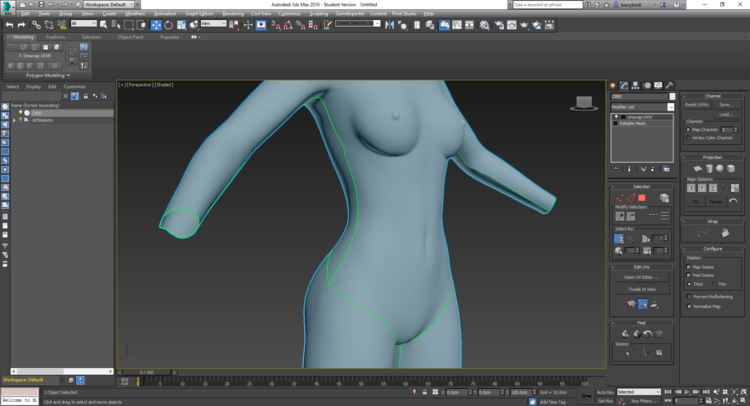The image size is (750, 406).
Task: Click the ViewCube in viewport
Action: (x=584, y=103)
